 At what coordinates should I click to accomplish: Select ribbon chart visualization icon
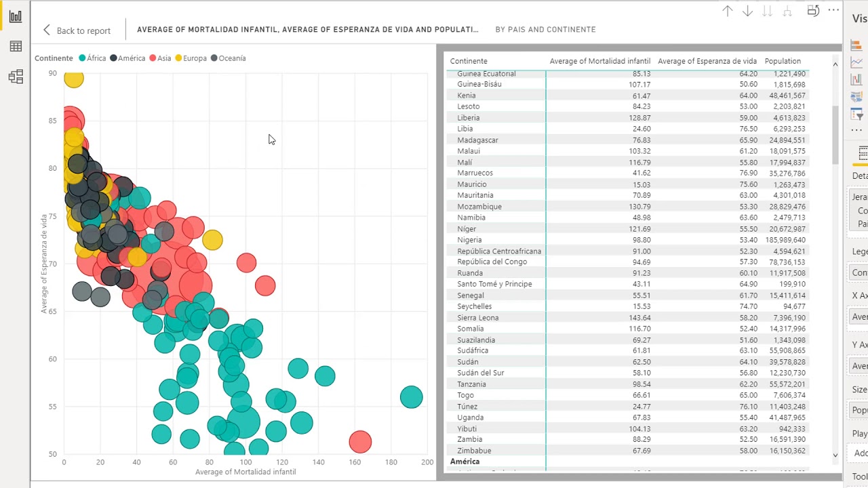pos(856,79)
